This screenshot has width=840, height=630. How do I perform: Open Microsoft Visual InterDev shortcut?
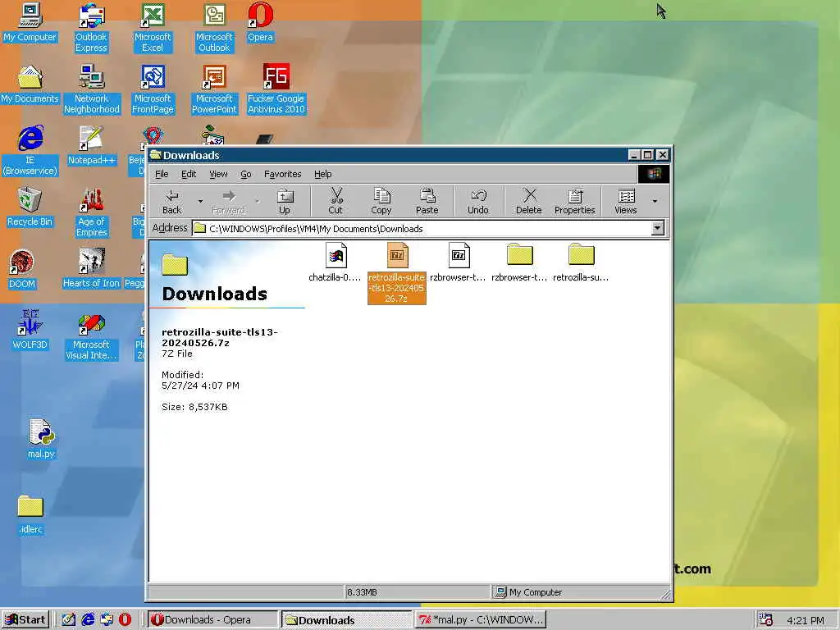point(91,336)
